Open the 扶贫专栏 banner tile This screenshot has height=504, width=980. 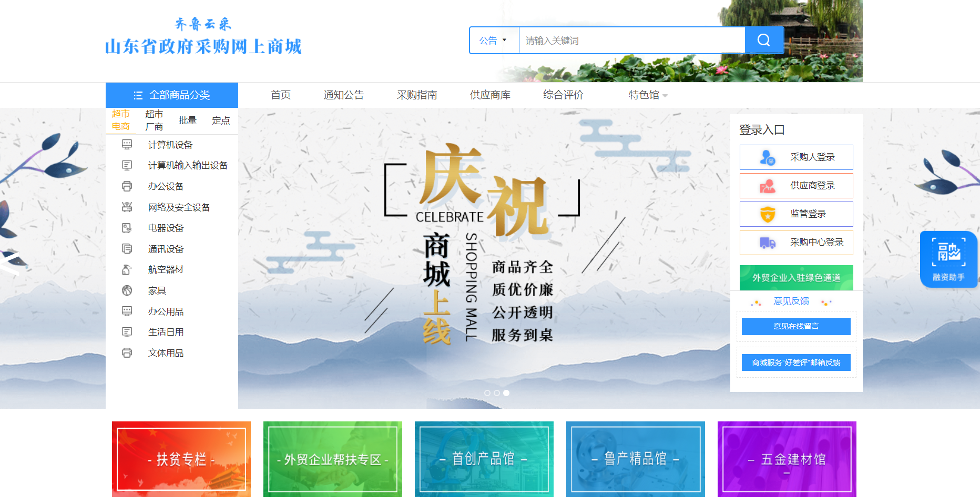181,459
